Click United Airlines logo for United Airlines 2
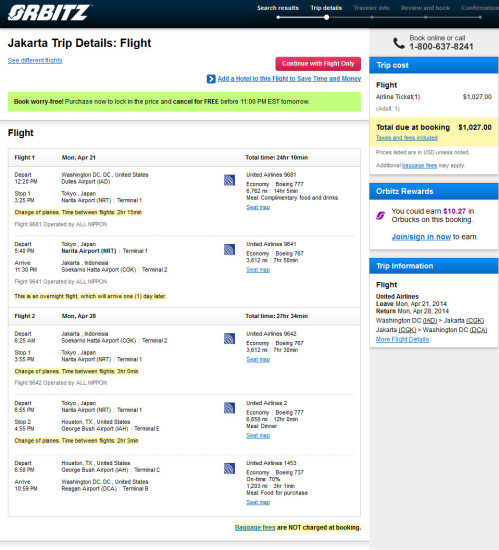The height and width of the screenshot is (550, 499). point(229,408)
